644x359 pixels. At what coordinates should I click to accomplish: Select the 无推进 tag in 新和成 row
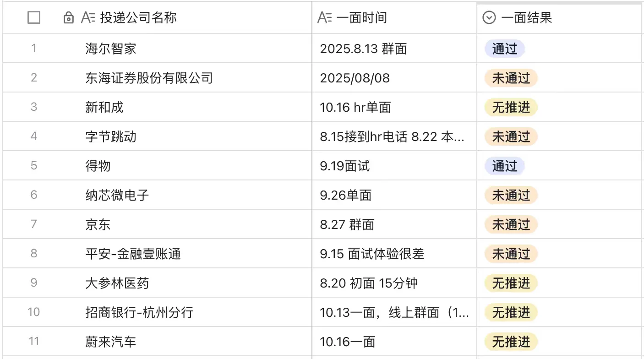tap(511, 107)
